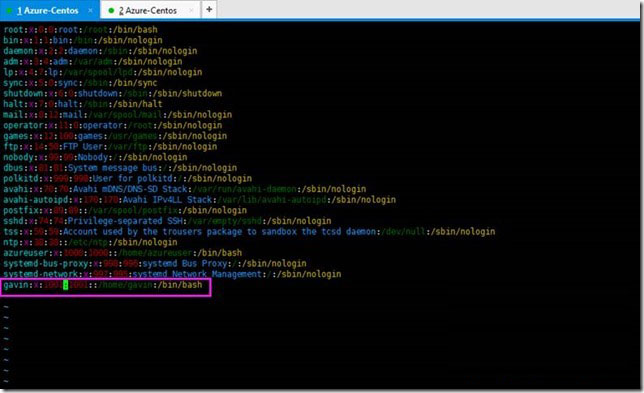Place cursor on the shutdown user line
The image size is (644, 393).
pos(113,94)
